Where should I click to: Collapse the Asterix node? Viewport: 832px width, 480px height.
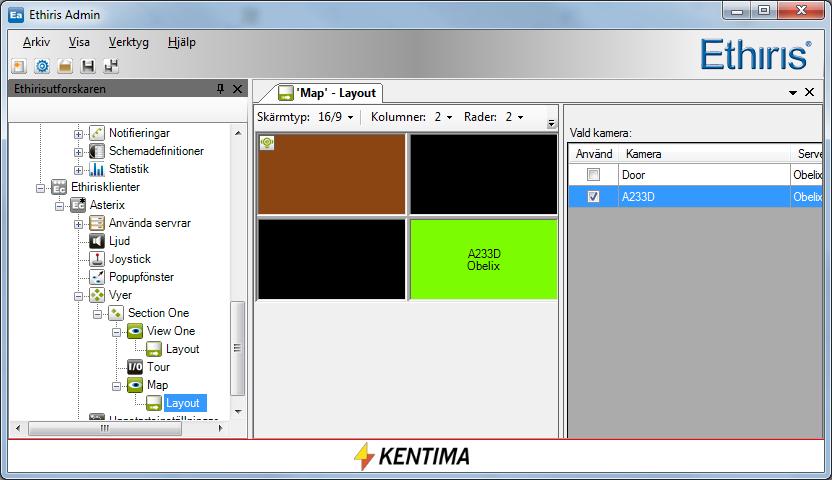[59, 206]
